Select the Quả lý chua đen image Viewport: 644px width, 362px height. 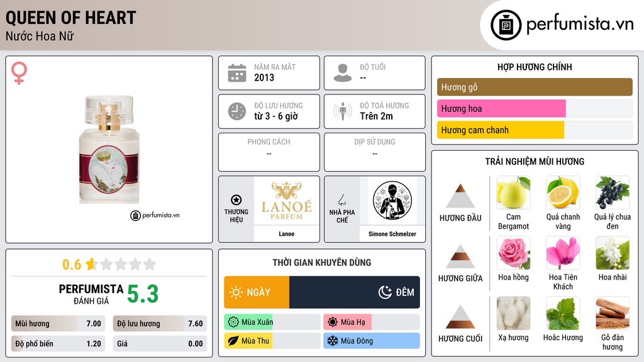click(613, 192)
